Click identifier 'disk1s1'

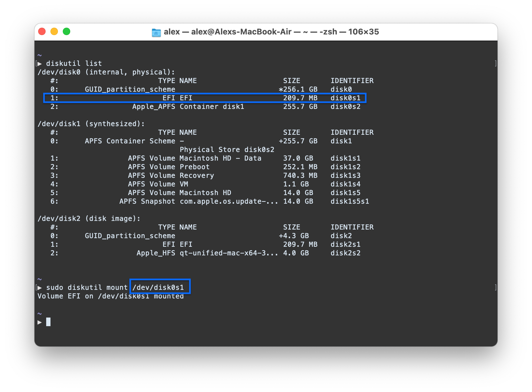345,158
